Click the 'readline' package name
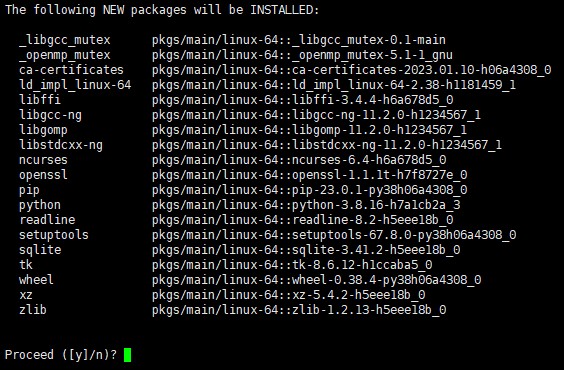Screen dimensions: 564x370 tap(47, 220)
